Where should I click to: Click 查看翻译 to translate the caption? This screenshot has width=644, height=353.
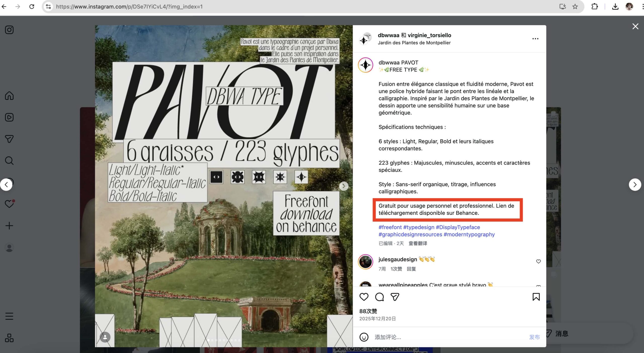tap(418, 243)
